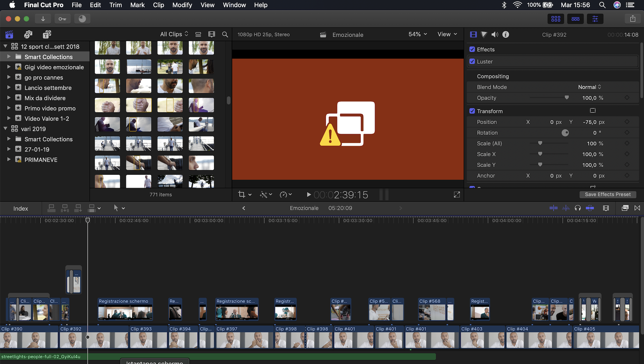Toggle video and audio skimming
This screenshot has width=644, height=364.
click(x=553, y=208)
